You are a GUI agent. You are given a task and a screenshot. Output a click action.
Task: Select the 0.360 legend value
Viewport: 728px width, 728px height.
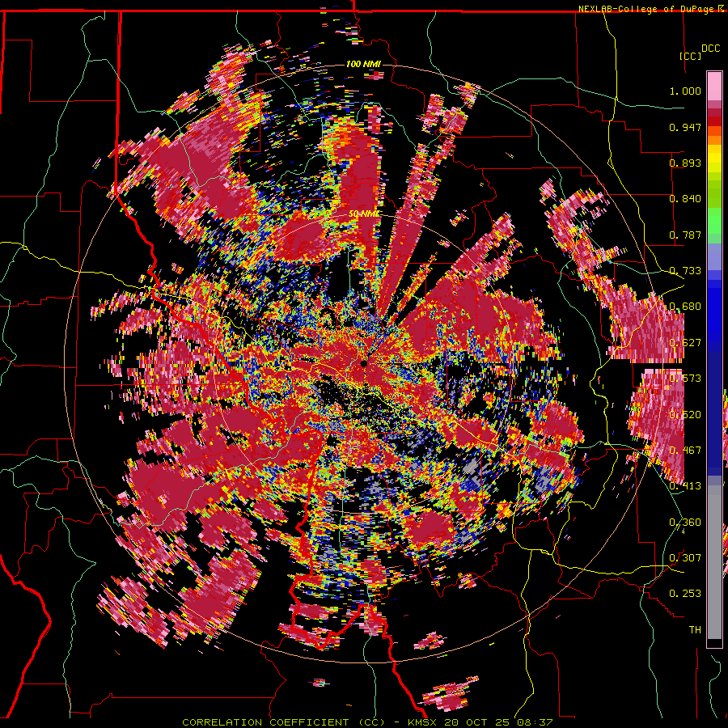[x=685, y=523]
